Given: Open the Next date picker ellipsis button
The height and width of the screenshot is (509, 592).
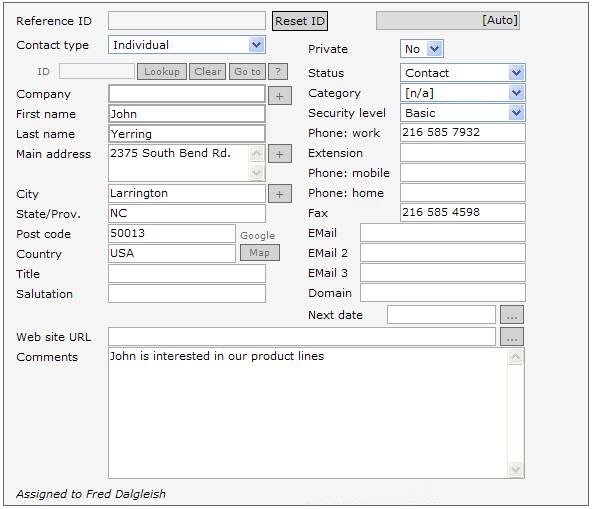Looking at the screenshot, I should click(512, 315).
